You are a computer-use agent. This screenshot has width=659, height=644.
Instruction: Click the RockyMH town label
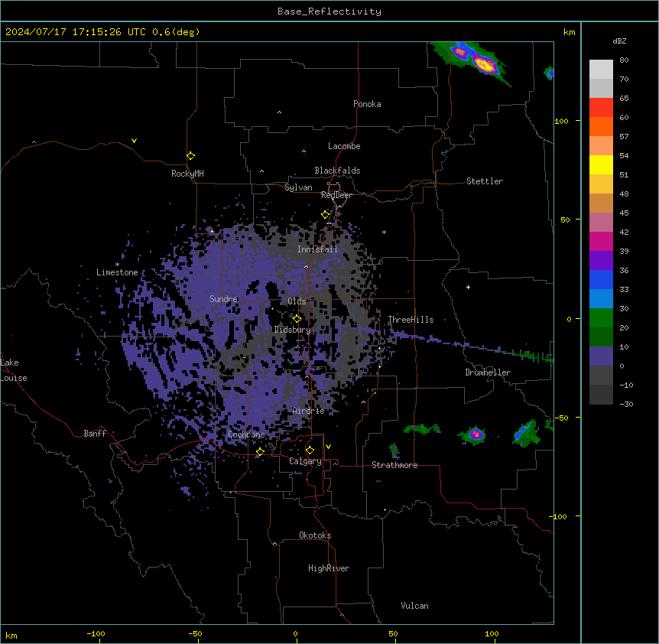[187, 174]
